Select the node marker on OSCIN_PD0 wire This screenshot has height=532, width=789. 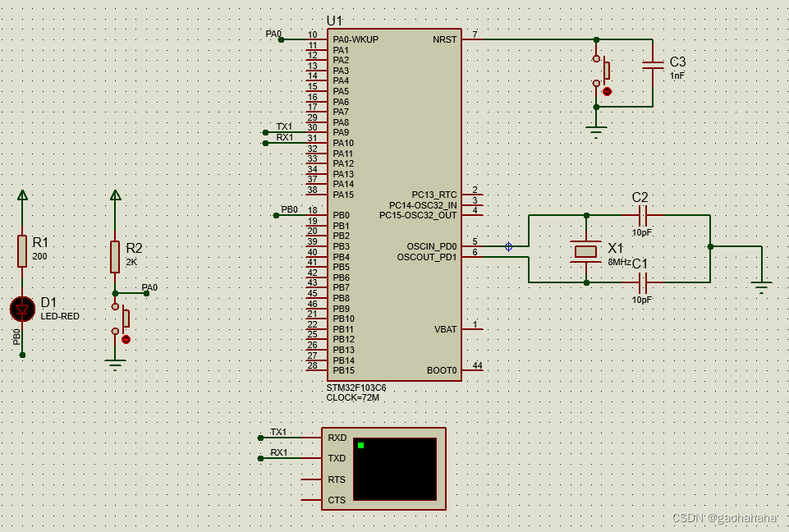click(x=508, y=245)
